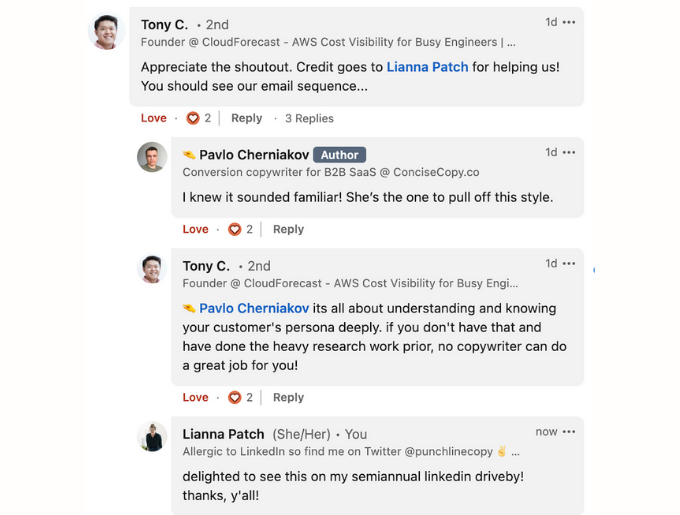
Task: Open the three-dot menu on Pavlo Cherniakov's reply
Action: pos(568,153)
